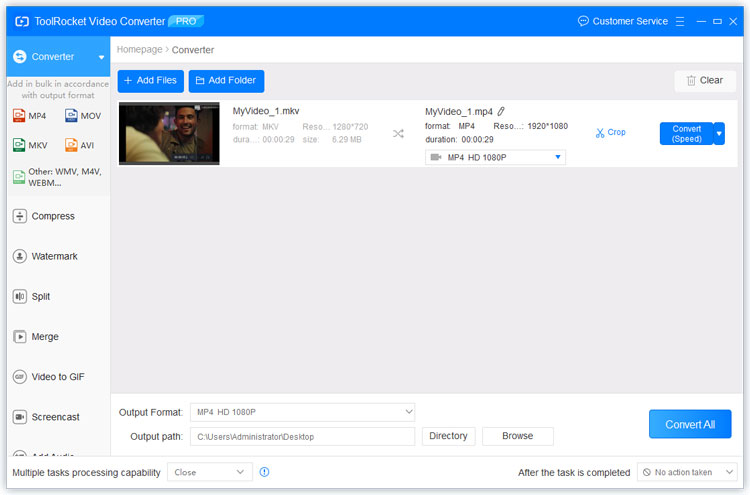Screen dimensions: 750x495
Task: Choose Other: WMV, M4V, WEBM formats
Action: click(57, 177)
